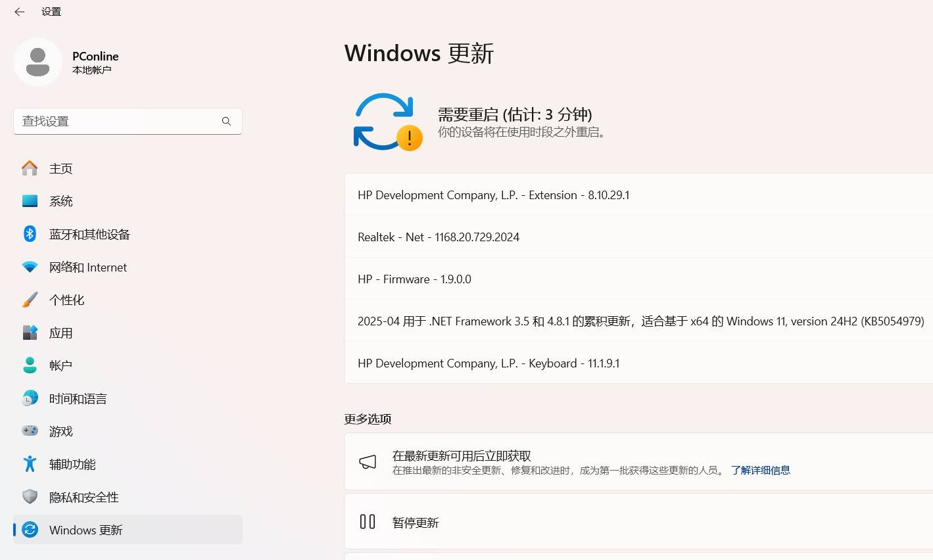Click the 查找设置 search field

coord(118,121)
